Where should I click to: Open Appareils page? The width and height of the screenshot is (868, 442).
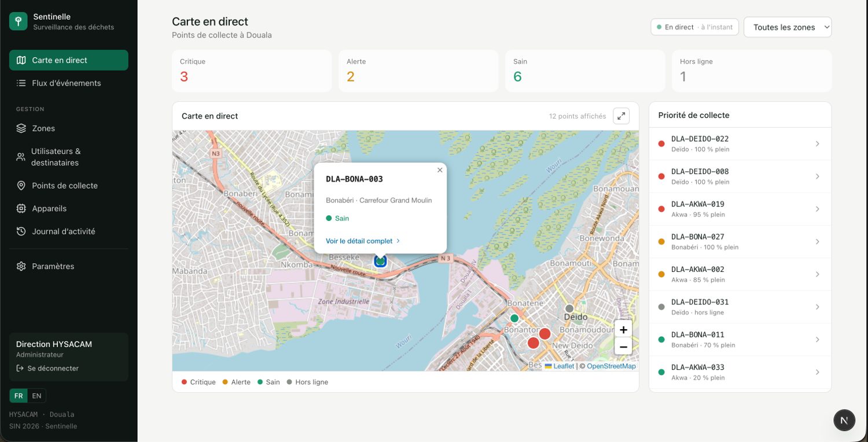coord(69,208)
